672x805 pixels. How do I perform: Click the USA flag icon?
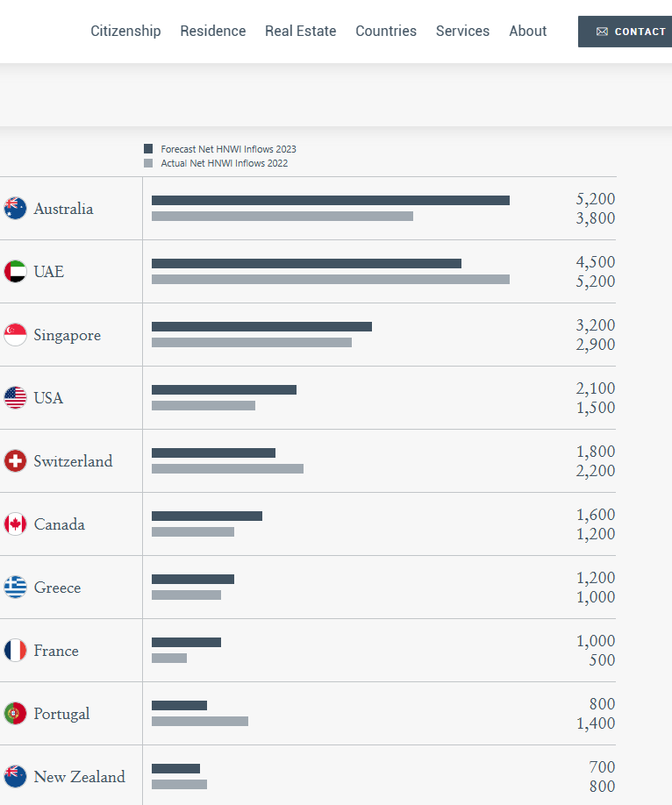15,398
